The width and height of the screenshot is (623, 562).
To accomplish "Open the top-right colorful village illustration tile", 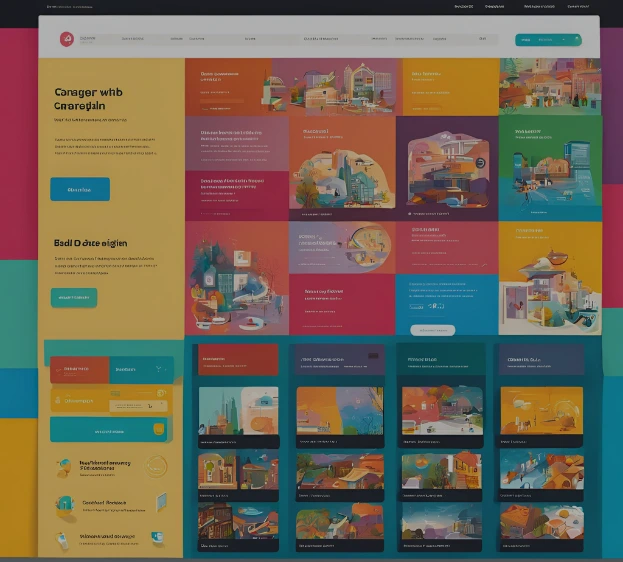I will pyautogui.click(x=550, y=85).
